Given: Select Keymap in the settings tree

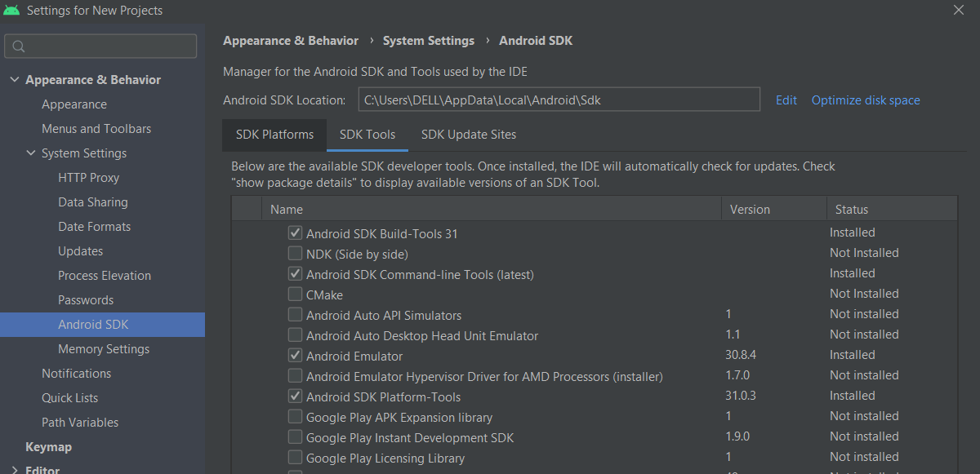Looking at the screenshot, I should pos(48,447).
